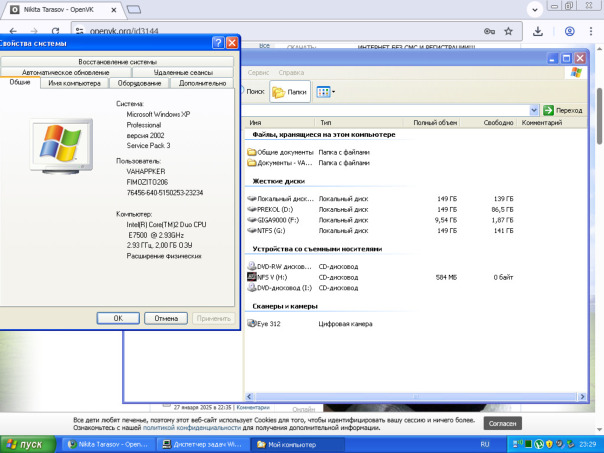Switch to the Оборудование tab
The image size is (604, 453).
[139, 83]
